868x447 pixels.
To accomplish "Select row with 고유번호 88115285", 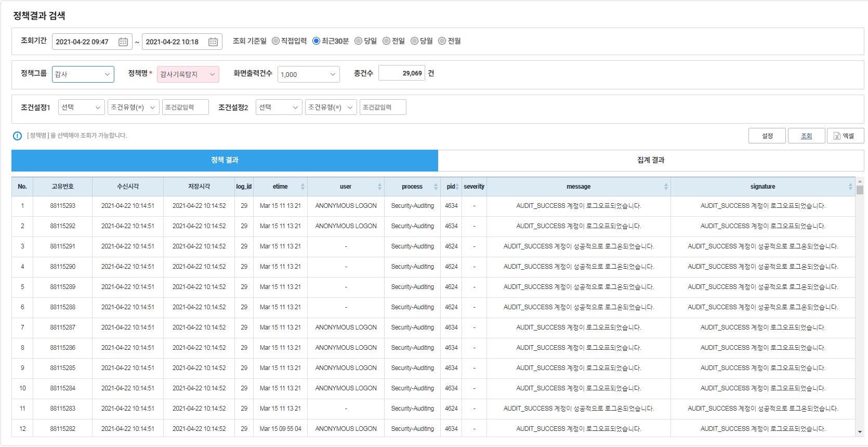I will 433,368.
